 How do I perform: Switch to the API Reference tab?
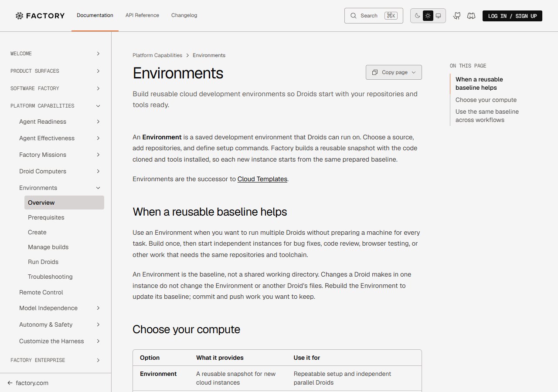(x=142, y=15)
